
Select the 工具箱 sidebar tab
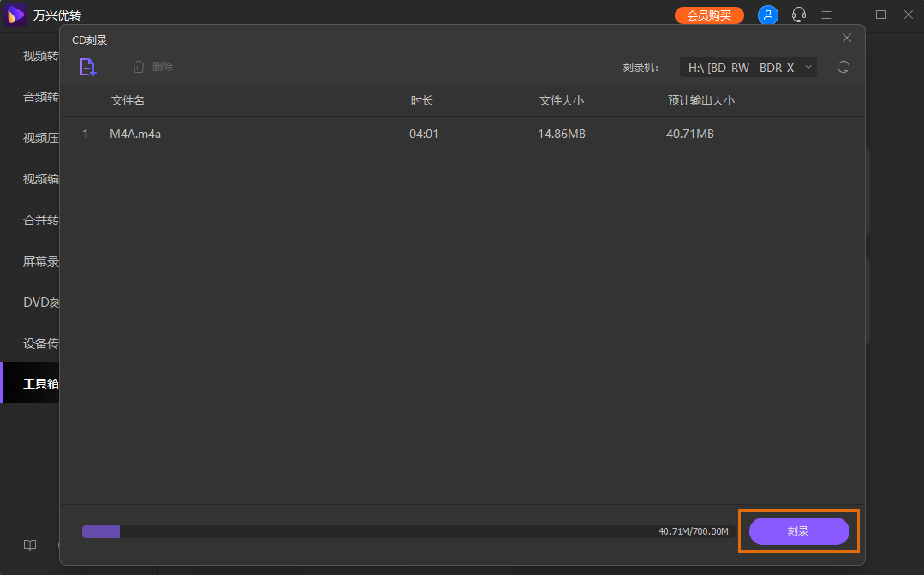[x=30, y=384]
